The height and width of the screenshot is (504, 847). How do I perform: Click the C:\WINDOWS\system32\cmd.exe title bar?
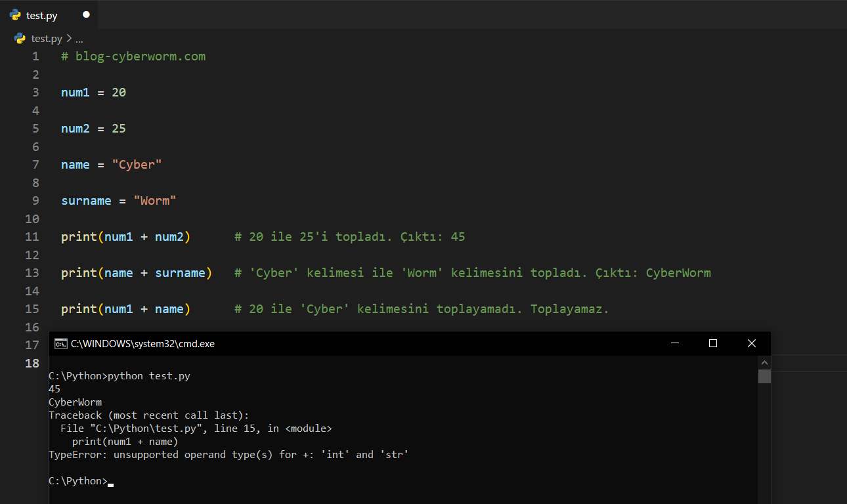point(328,343)
